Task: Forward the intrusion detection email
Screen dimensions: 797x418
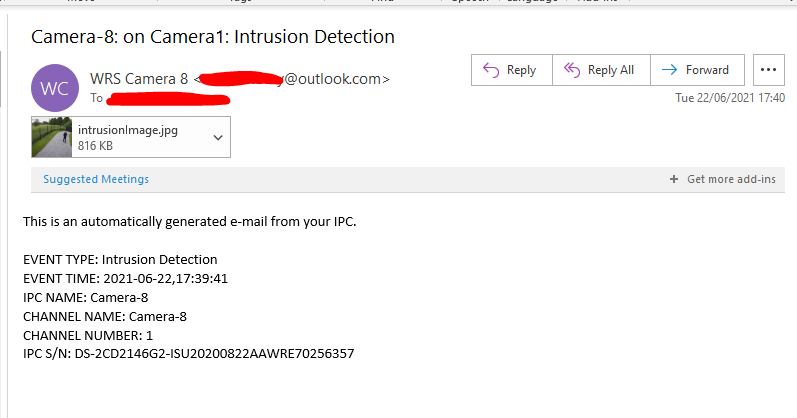Action: pyautogui.click(x=697, y=70)
